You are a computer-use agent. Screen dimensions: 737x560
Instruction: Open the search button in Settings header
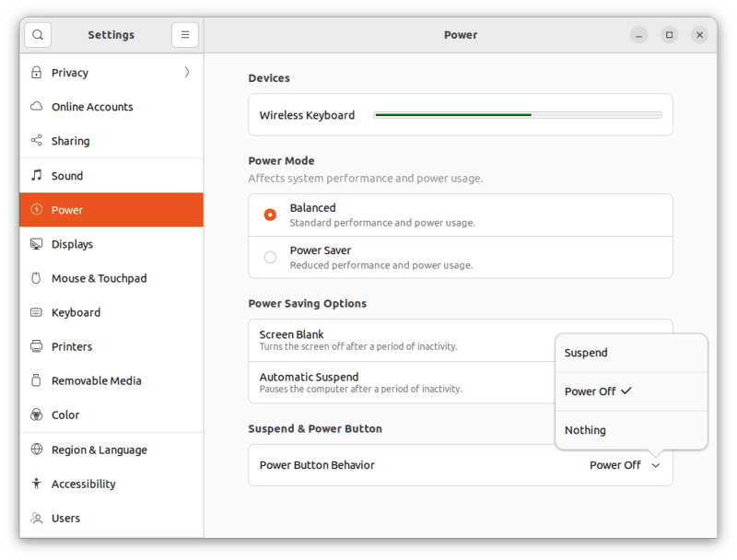(x=38, y=35)
